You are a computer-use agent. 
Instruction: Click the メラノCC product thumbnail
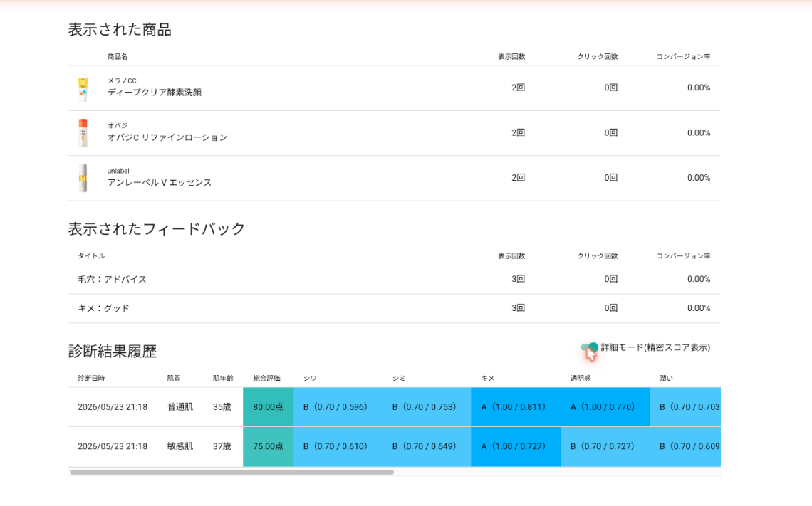83,88
